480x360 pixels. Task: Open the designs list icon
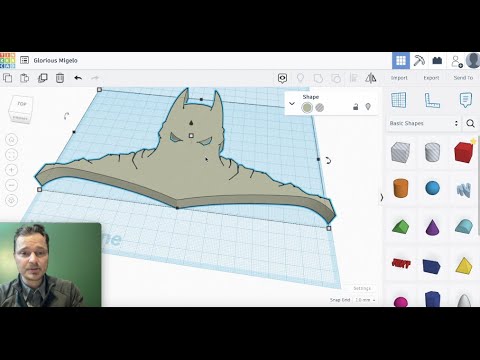pos(24,60)
